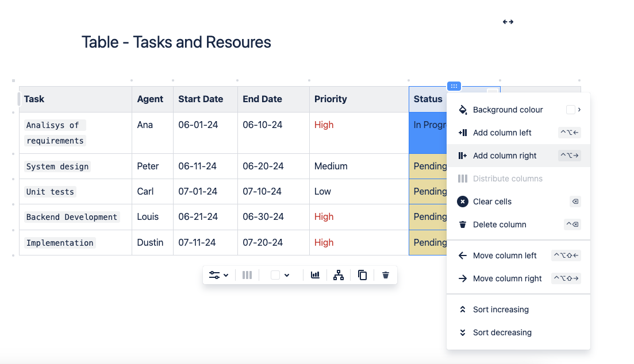Image resolution: width=634 pixels, height=364 pixels.
Task: Select Delete column in the context menu
Action: [x=499, y=224]
